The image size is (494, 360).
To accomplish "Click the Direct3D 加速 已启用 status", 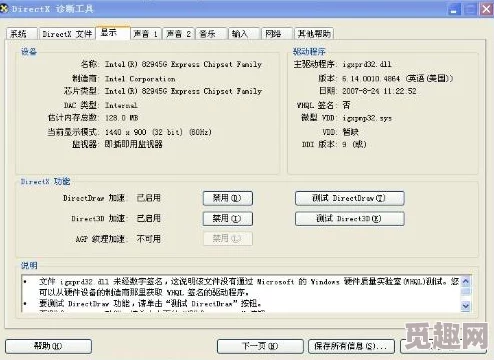I will click(149, 218).
